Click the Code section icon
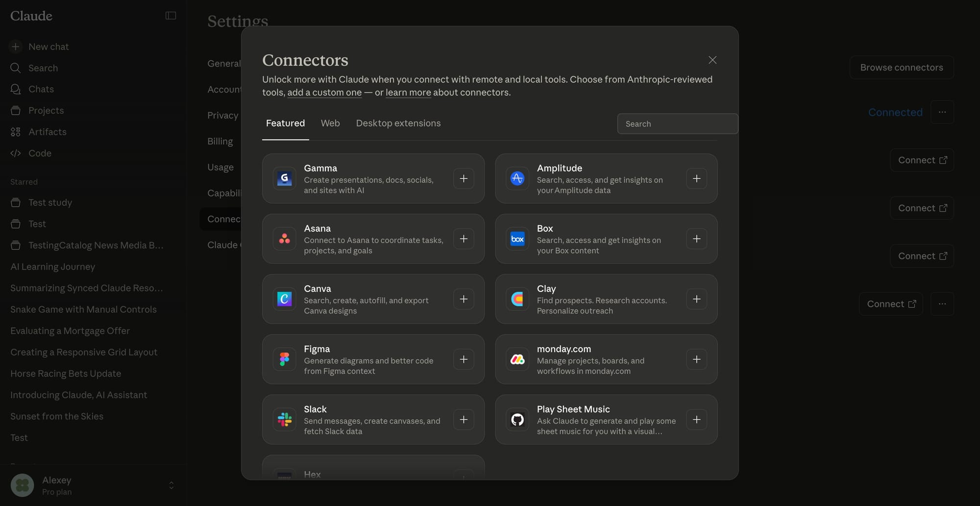Image resolution: width=980 pixels, height=506 pixels. click(15, 153)
